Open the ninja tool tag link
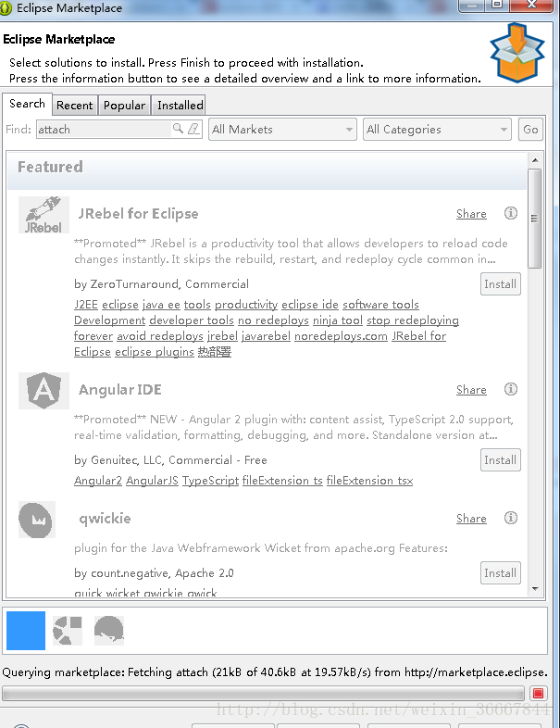This screenshot has width=560, height=728. pos(338,320)
